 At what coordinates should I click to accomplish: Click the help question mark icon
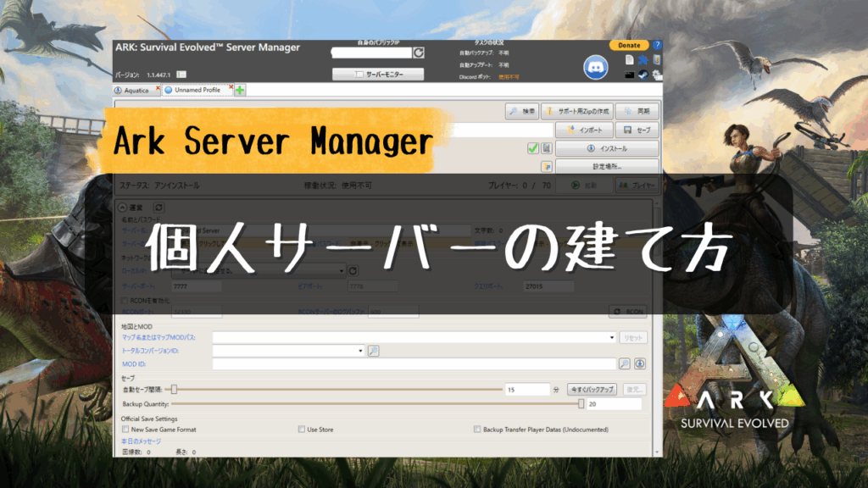657,44
